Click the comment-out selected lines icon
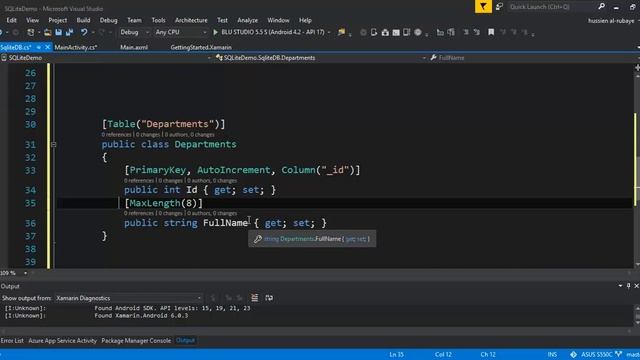This screenshot has height=360, width=640. click(x=466, y=32)
